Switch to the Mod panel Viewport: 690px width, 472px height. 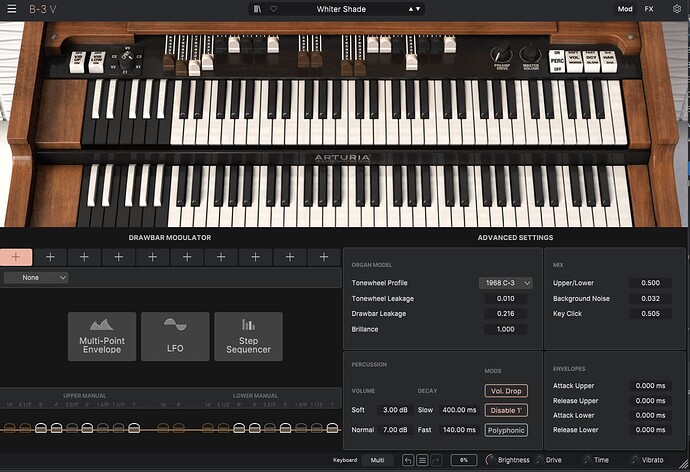625,9
